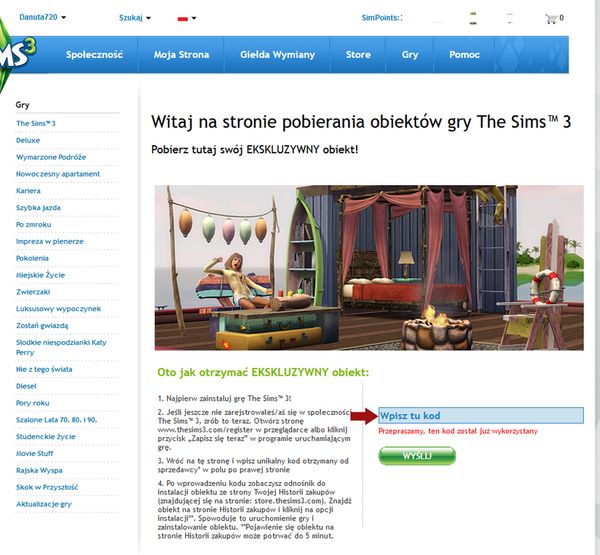Open the Rajska Wyspa link

click(39, 470)
